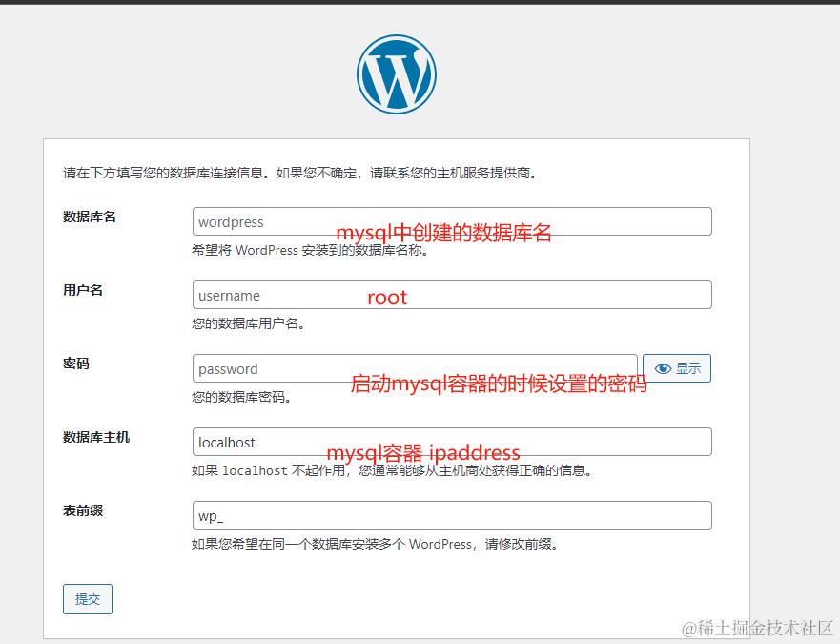Viewport: 840px width, 644px height.
Task: Click the 提交 submit button
Action: pyautogui.click(x=88, y=599)
